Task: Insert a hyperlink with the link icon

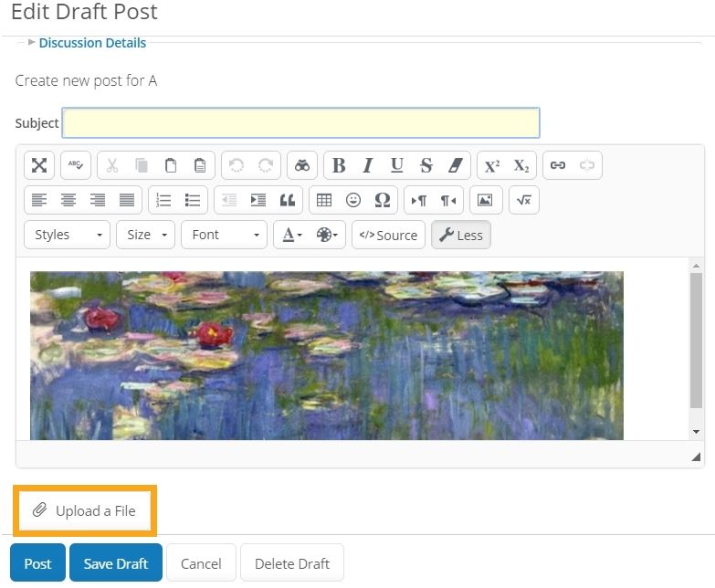Action: [558, 165]
